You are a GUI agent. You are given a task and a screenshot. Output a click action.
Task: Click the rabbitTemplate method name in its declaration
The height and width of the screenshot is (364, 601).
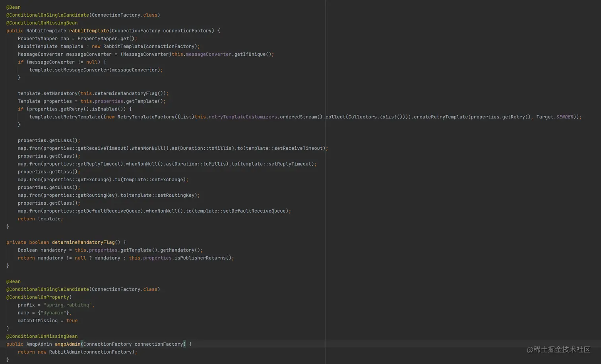pos(89,31)
